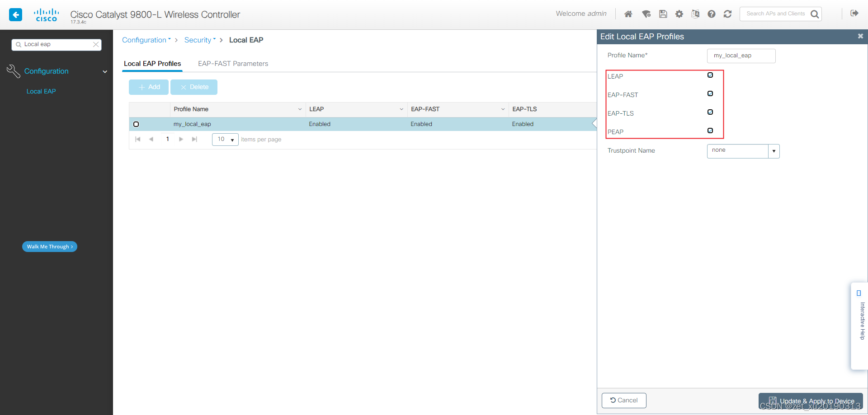The height and width of the screenshot is (415, 868).
Task: Click the Search APs and Clients field
Action: tap(775, 14)
